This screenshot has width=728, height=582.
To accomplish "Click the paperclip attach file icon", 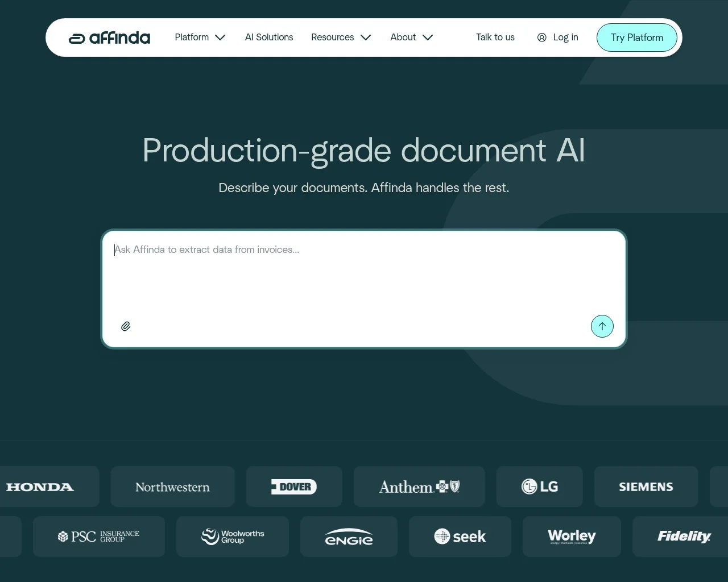I will pyautogui.click(x=126, y=326).
